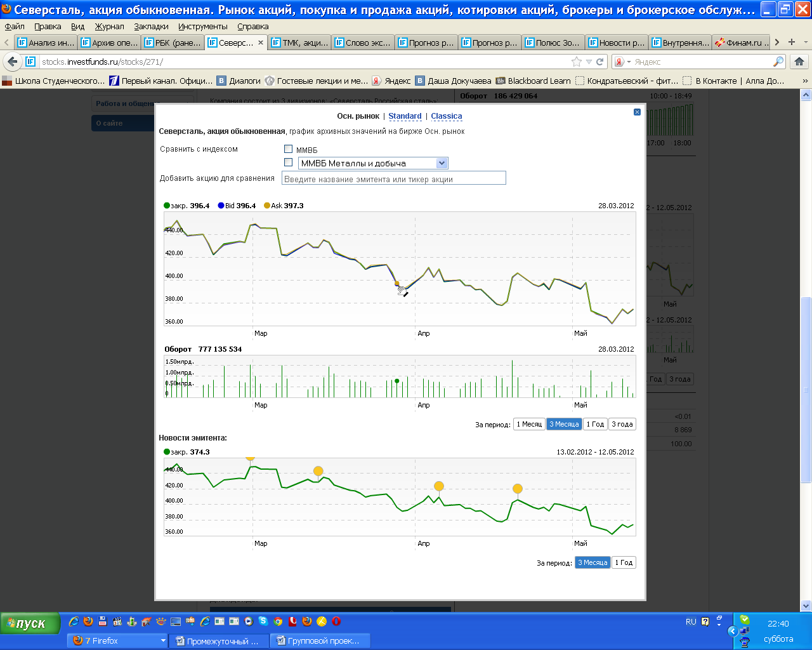The image size is (812, 650).
Task: Select 1 Год for the price chart
Action: [x=595, y=424]
